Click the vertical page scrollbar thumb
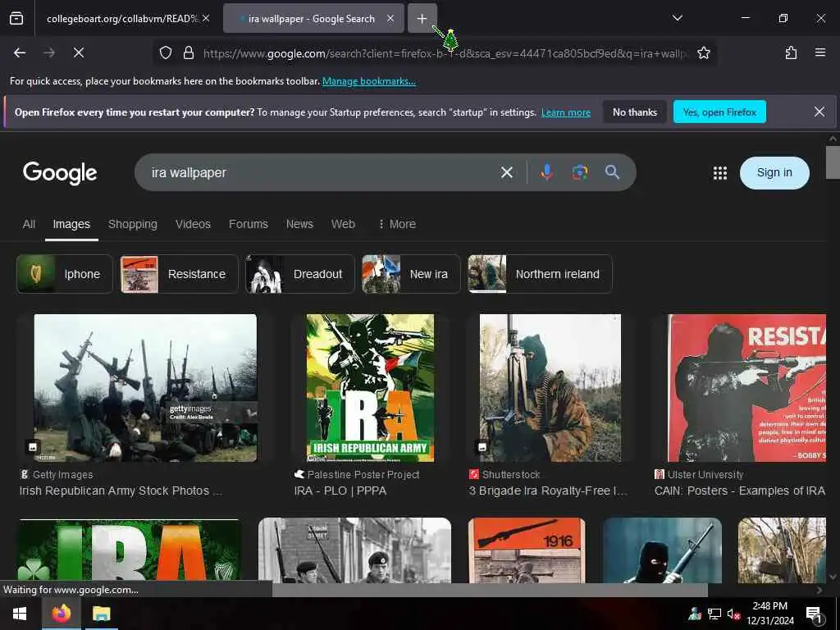Image resolution: width=840 pixels, height=630 pixels. tap(833, 162)
